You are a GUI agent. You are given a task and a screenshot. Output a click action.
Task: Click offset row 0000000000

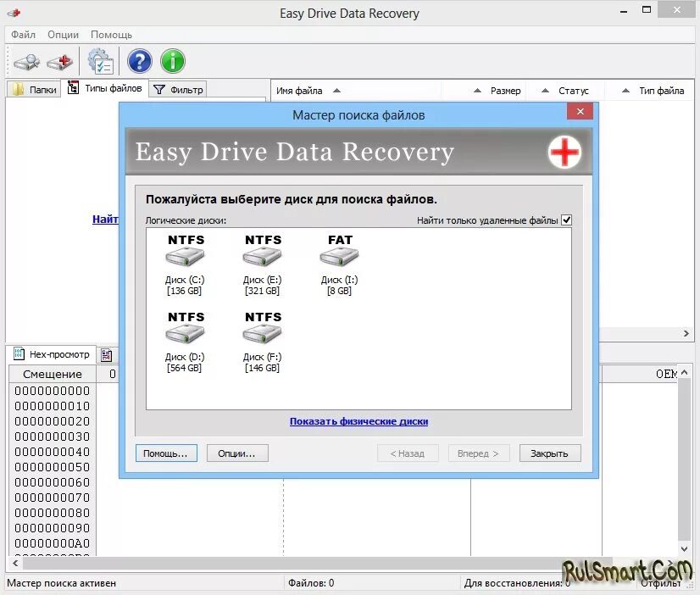click(x=53, y=391)
